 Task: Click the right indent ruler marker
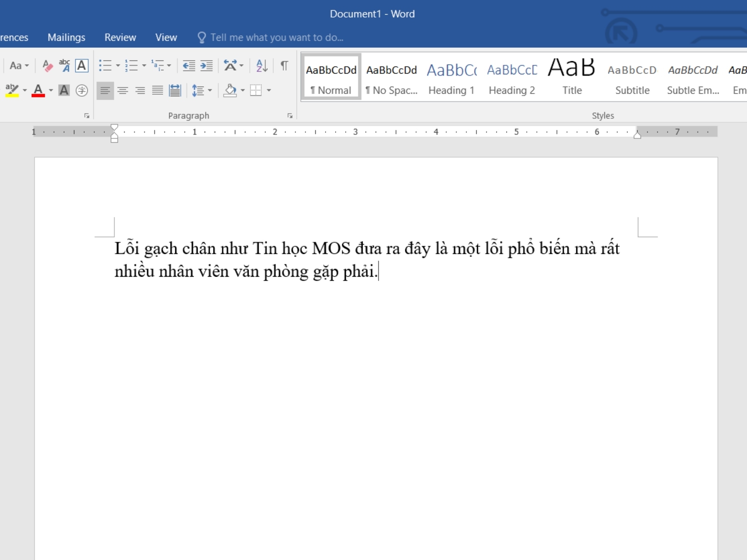pos(637,135)
